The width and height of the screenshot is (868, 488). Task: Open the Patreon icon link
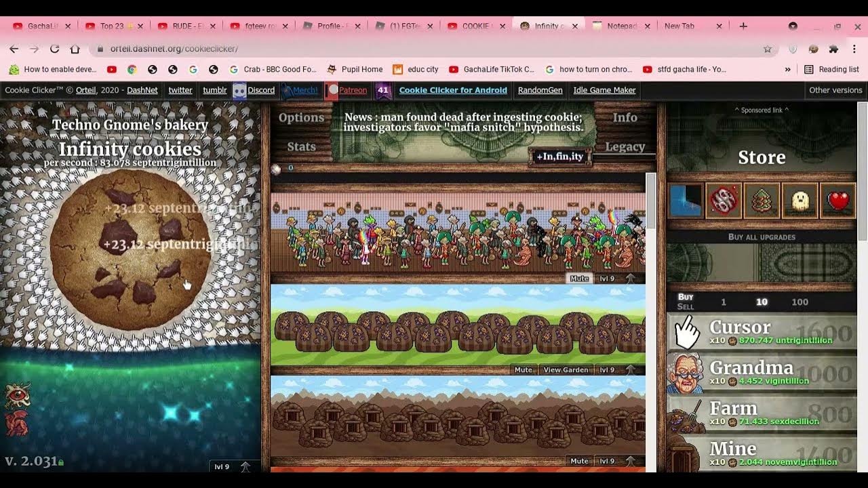click(x=332, y=90)
